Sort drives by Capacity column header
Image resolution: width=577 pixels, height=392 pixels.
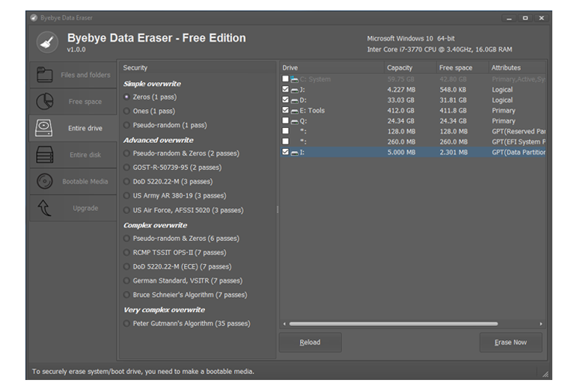pos(400,68)
